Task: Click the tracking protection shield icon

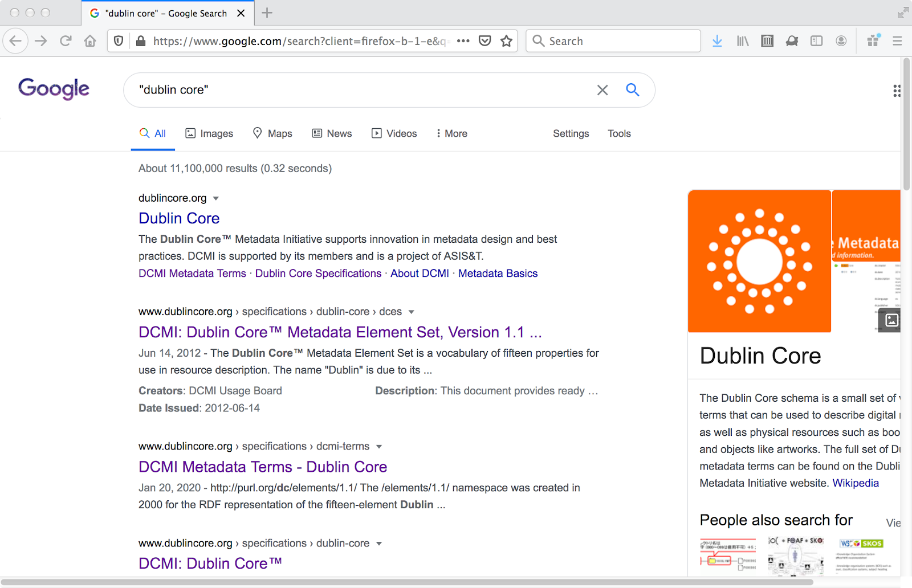Action: [x=119, y=41]
